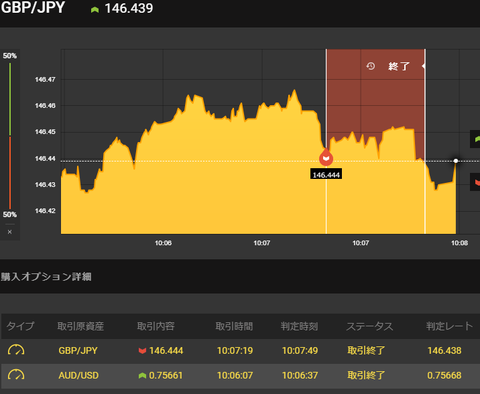
Task: Click 取引終了 status in AUD/USD row
Action: click(x=366, y=376)
